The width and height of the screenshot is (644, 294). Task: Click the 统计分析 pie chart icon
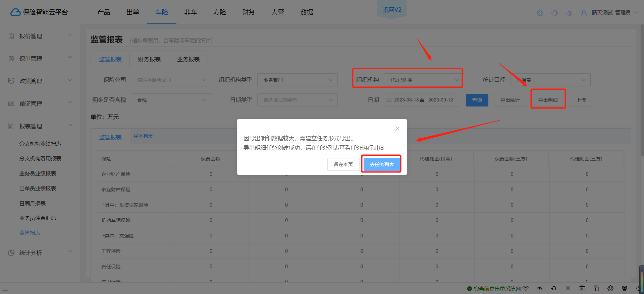point(11,253)
